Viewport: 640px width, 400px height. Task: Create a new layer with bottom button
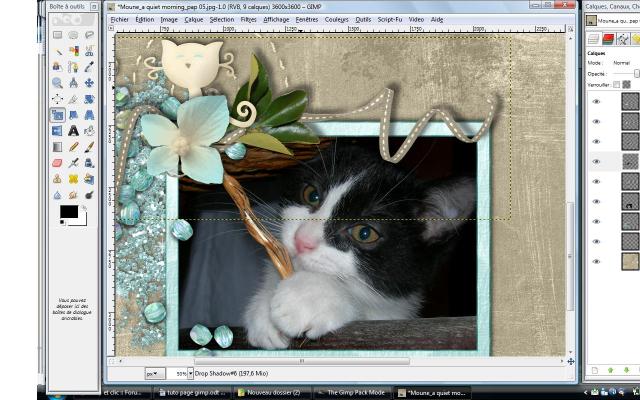tap(595, 370)
